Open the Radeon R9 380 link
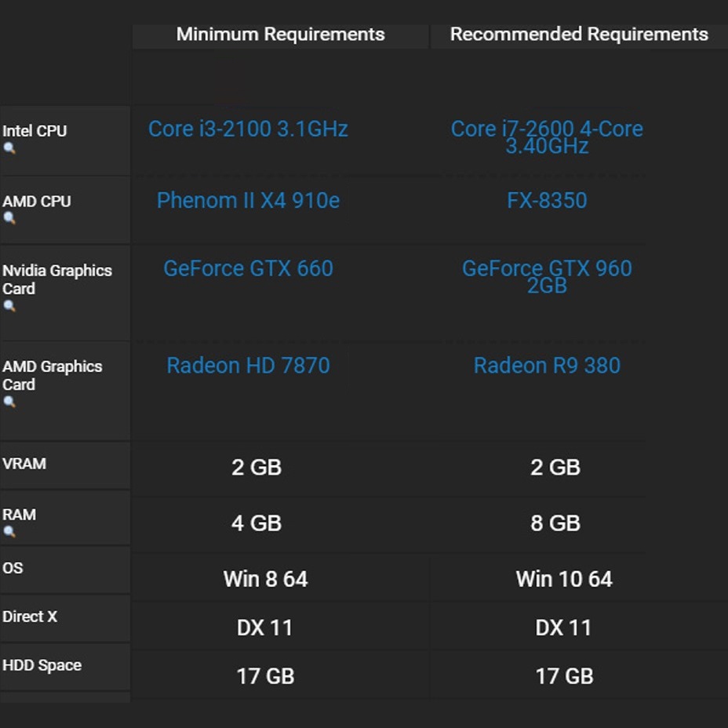 tap(547, 366)
